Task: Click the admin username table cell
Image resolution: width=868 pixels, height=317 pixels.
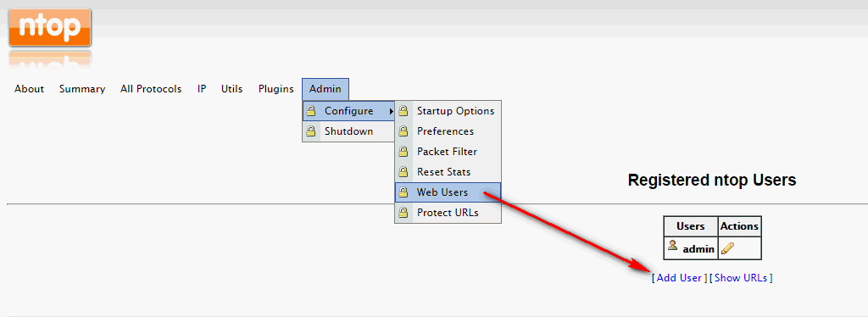Action: click(x=691, y=248)
